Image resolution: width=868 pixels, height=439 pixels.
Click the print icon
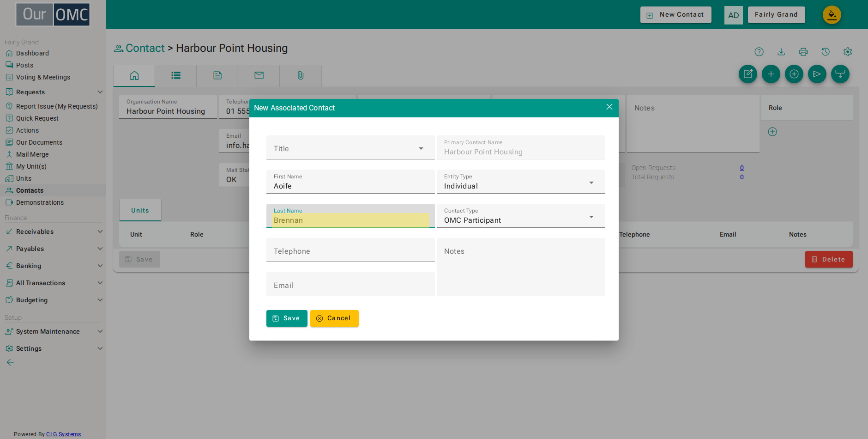point(803,52)
